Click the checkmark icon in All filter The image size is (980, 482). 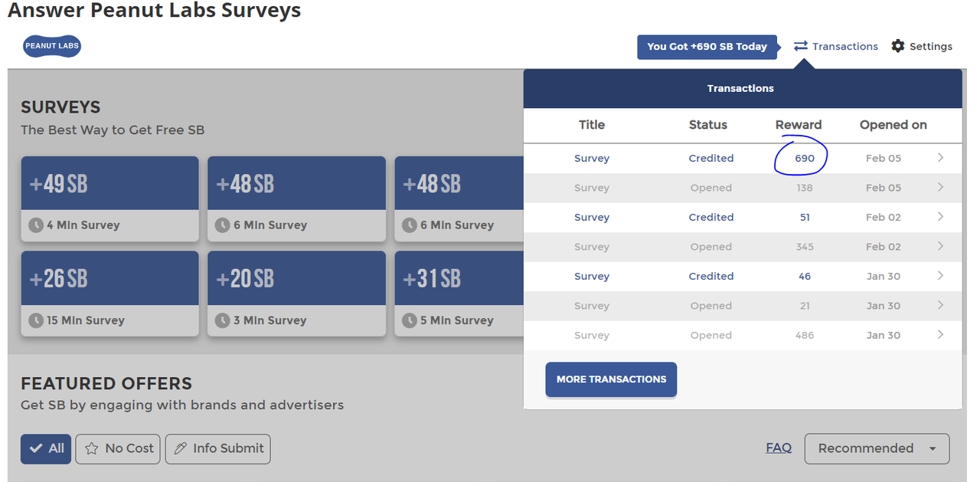coord(35,449)
